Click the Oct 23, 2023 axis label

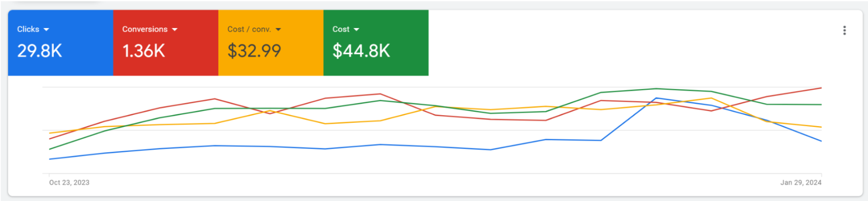69,182
